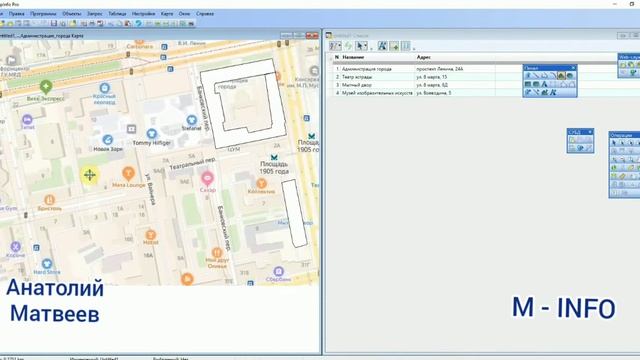Select the Rounded Rectangle tool
Viewport: 640px width, 360px height.
click(x=536, y=84)
